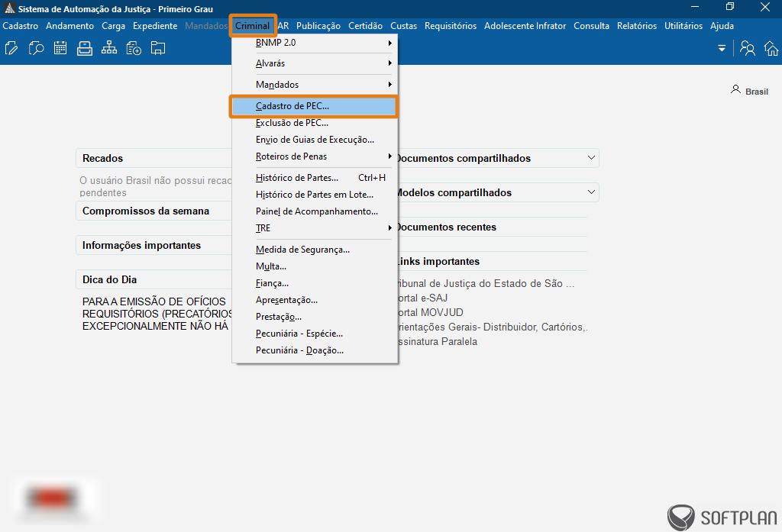Open the Certidão menu
The width and height of the screenshot is (782, 532).
pyautogui.click(x=365, y=26)
